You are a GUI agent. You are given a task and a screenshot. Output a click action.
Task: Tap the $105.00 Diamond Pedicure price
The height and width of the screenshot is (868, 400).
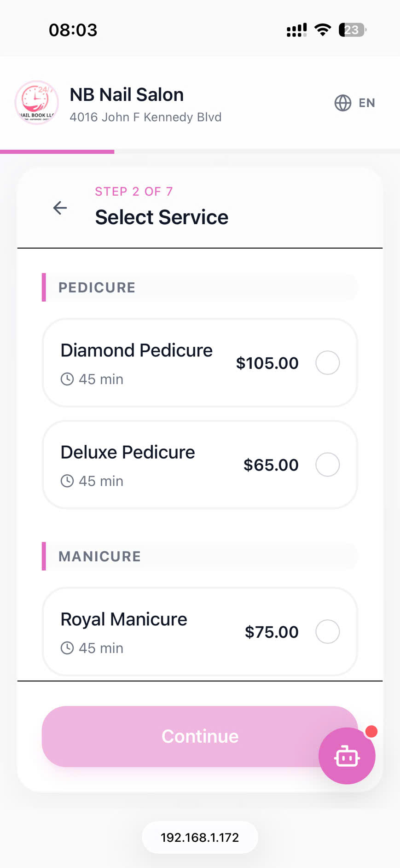[267, 363]
